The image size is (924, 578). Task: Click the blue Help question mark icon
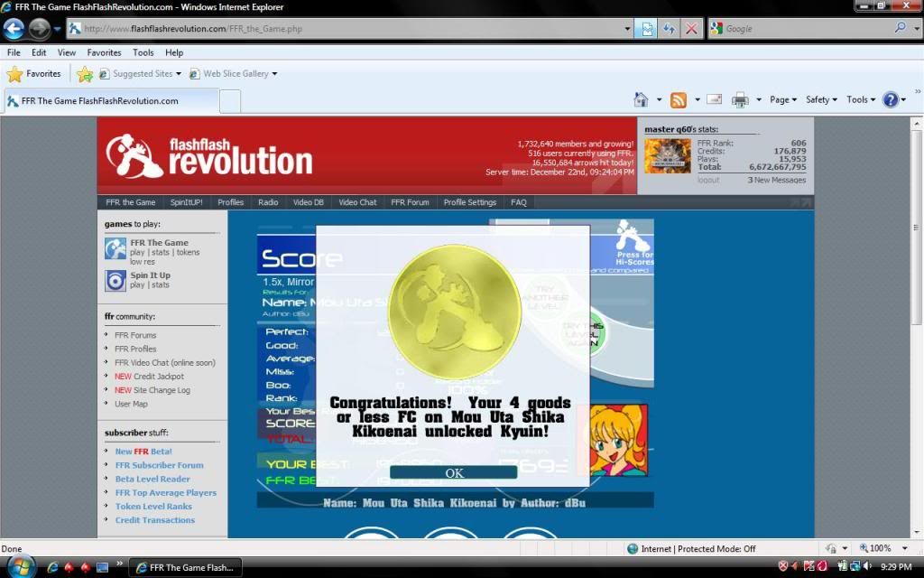point(890,100)
